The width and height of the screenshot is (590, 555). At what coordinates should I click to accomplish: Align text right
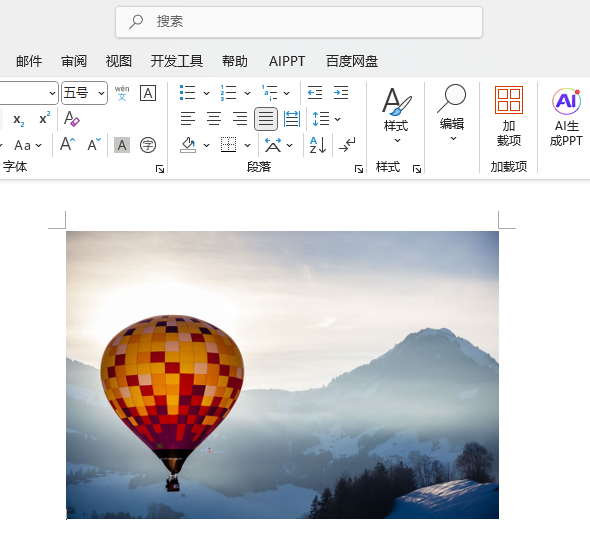pos(240,119)
